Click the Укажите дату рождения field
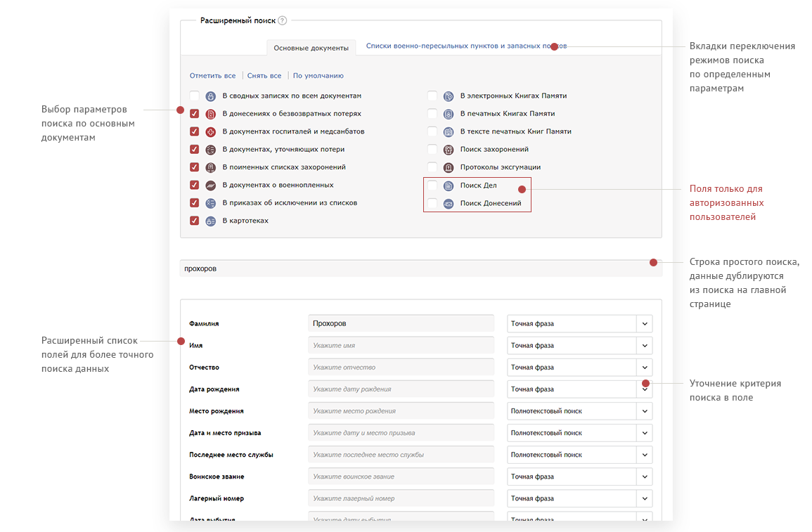This screenshot has width=812, height=532. 401,389
